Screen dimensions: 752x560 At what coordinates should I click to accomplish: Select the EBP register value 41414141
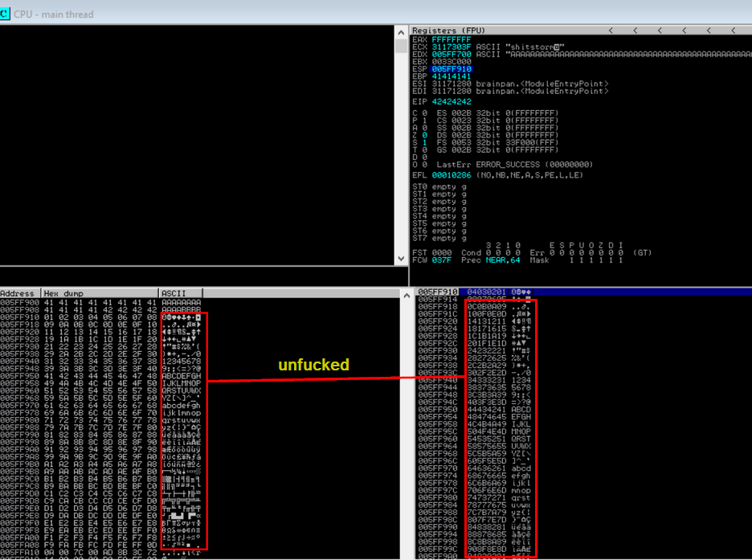point(452,76)
